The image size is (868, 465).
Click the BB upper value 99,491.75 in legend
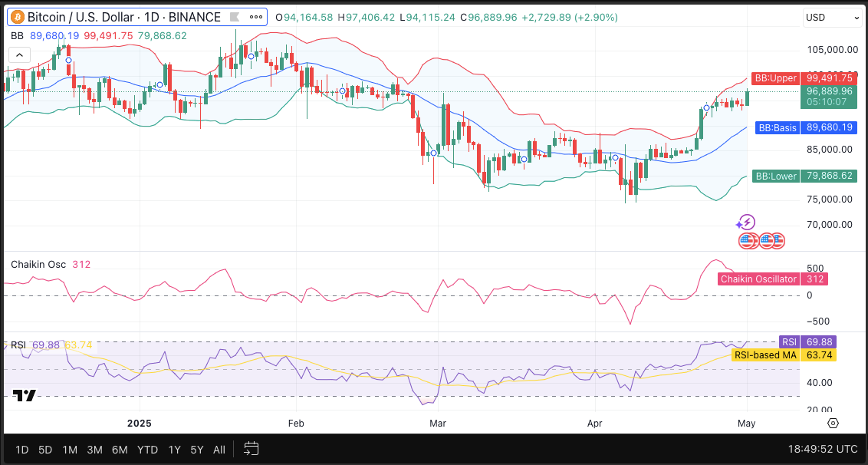(109, 35)
